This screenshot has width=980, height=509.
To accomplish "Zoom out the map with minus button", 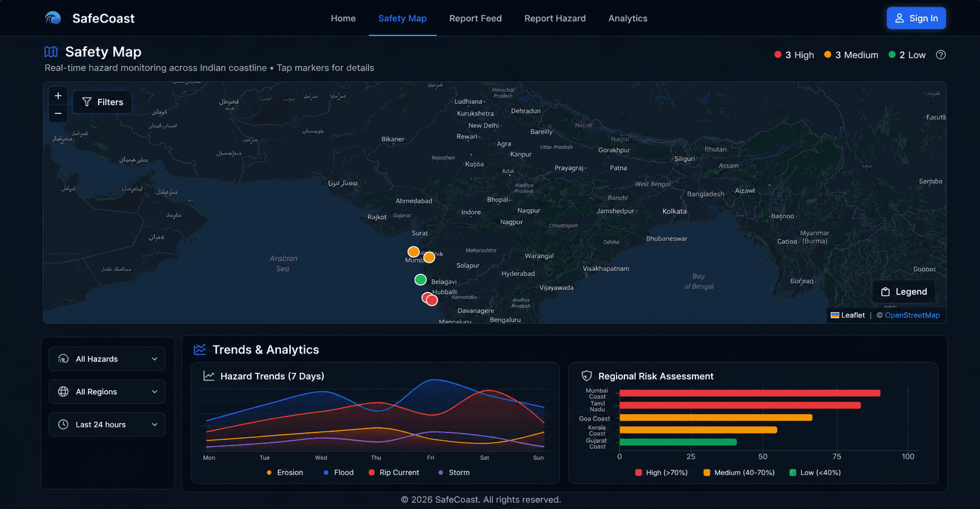I will pyautogui.click(x=58, y=114).
